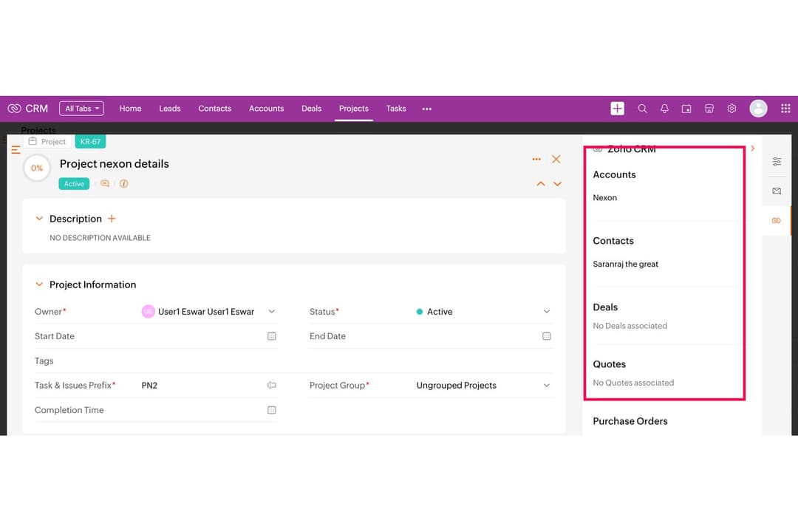
Task: Collapse the Zoho CRM side panel arrow
Action: 753,148
